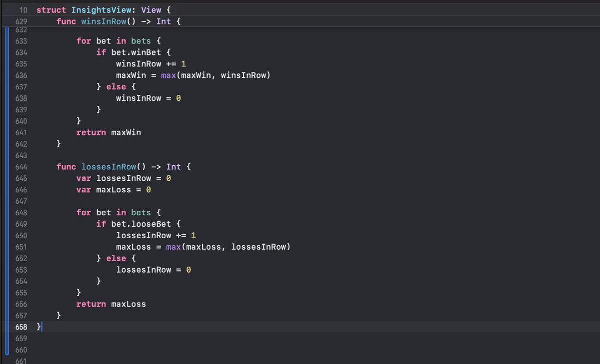Click line number 633 in the gutter
The height and width of the screenshot is (364, 600).
click(x=20, y=41)
